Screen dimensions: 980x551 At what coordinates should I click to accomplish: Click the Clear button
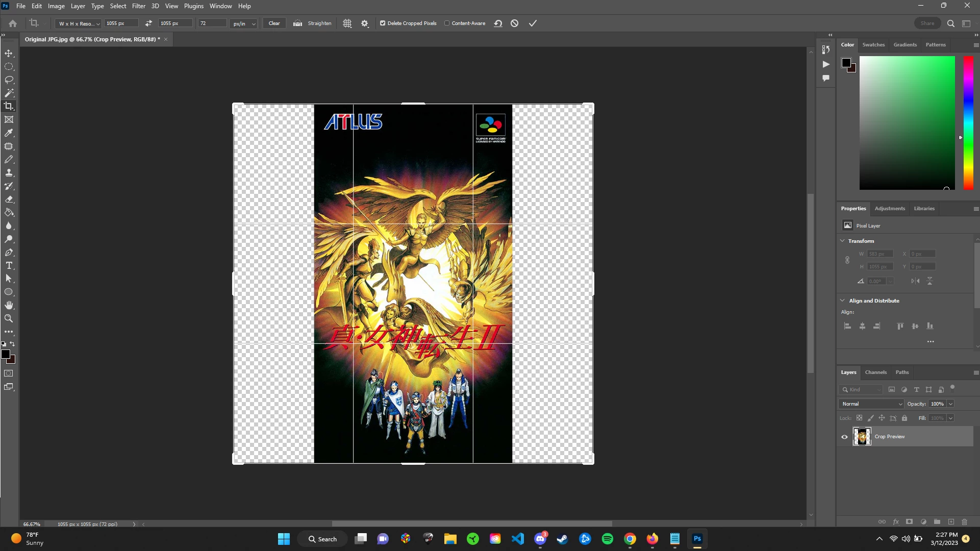[274, 23]
